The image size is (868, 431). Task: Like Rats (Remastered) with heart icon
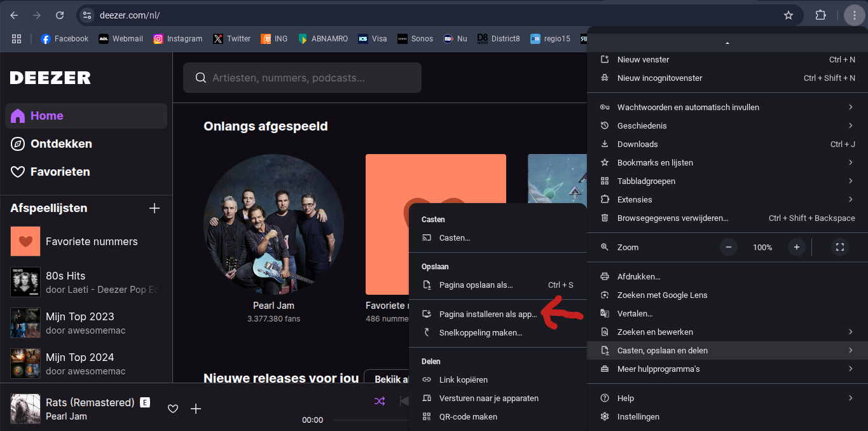point(173,409)
